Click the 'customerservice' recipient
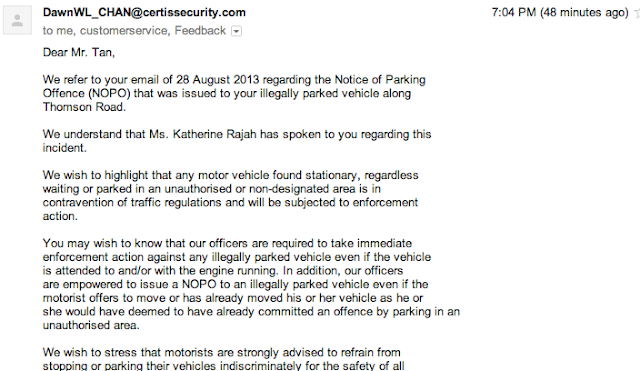 124,31
